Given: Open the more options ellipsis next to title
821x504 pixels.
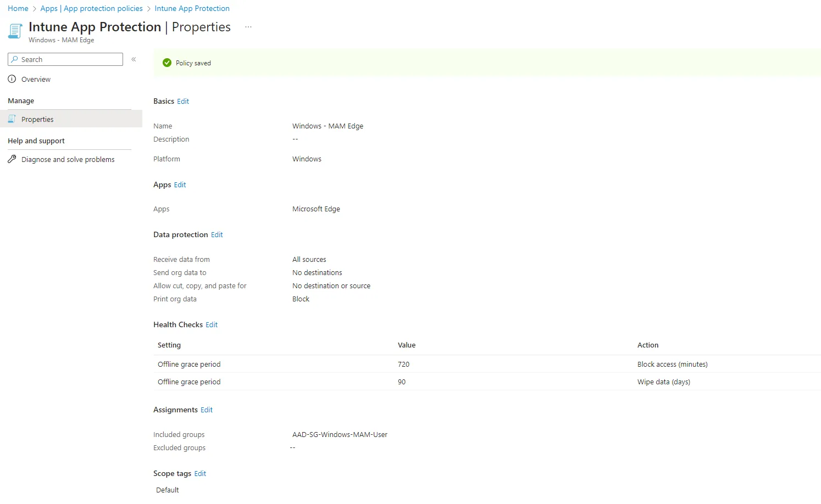Looking at the screenshot, I should (248, 27).
